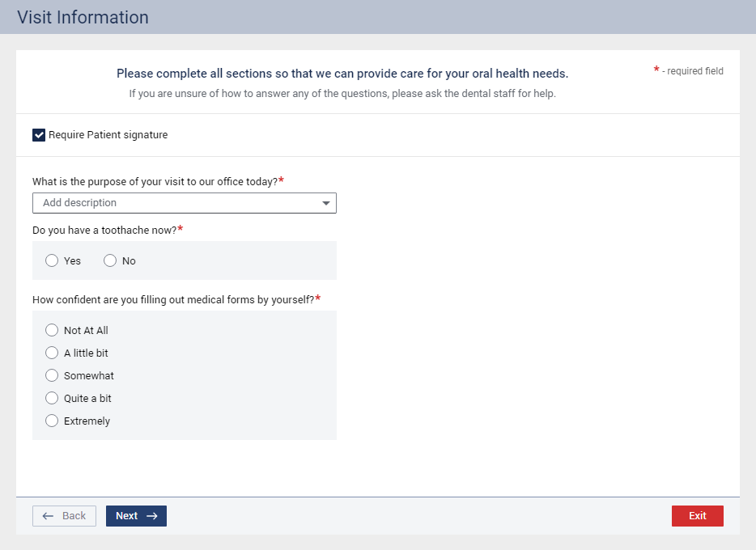Proceed with the Next button

[136, 516]
